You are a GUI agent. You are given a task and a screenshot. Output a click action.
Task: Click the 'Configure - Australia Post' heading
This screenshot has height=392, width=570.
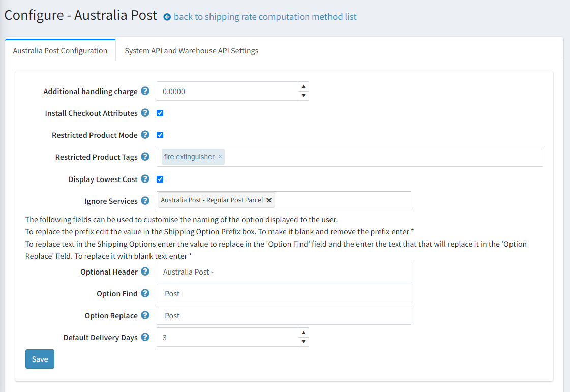click(x=81, y=15)
